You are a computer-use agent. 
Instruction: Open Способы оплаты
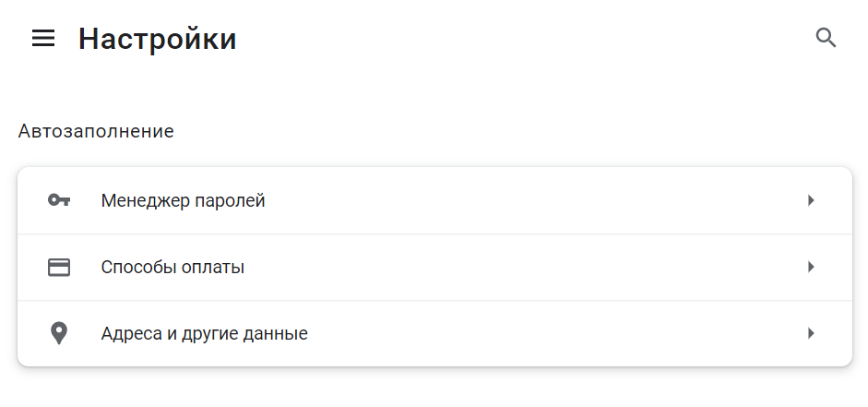172,267
